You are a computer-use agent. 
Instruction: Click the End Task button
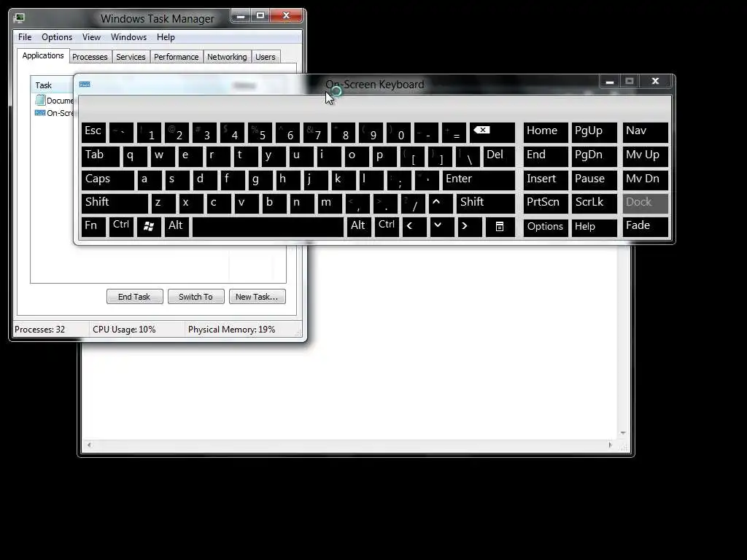pyautogui.click(x=134, y=297)
